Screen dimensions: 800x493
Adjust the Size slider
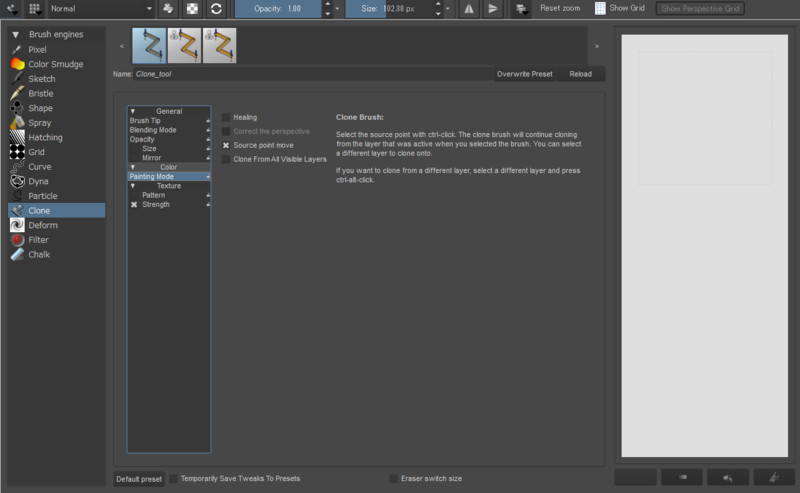pos(389,9)
